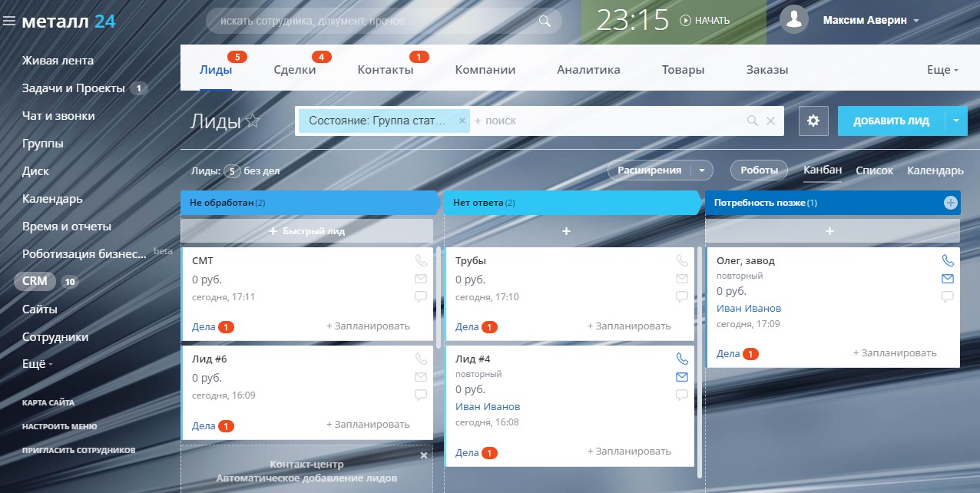
Task: Click email icon on Лид #6 card
Action: pos(421,377)
